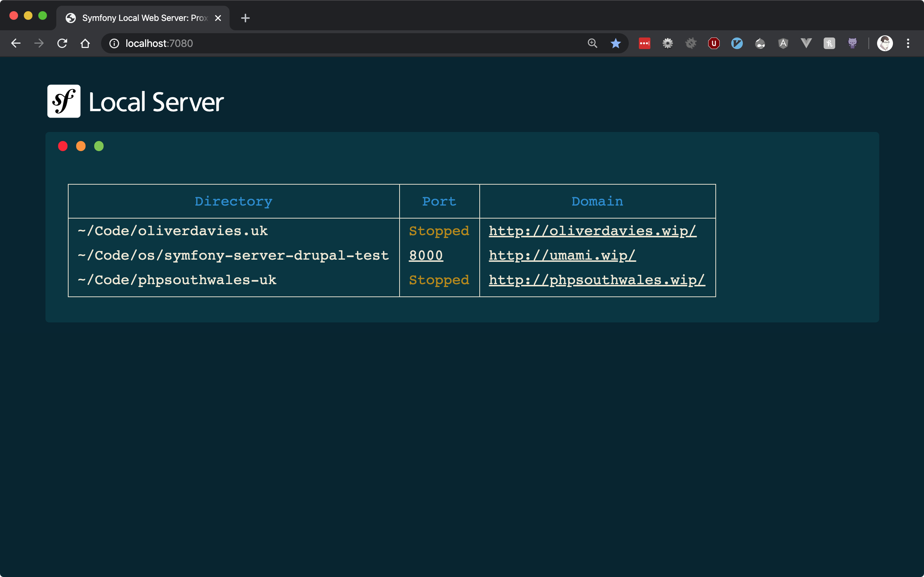This screenshot has height=577, width=924.
Task: Click the 8000 port link
Action: [426, 255]
